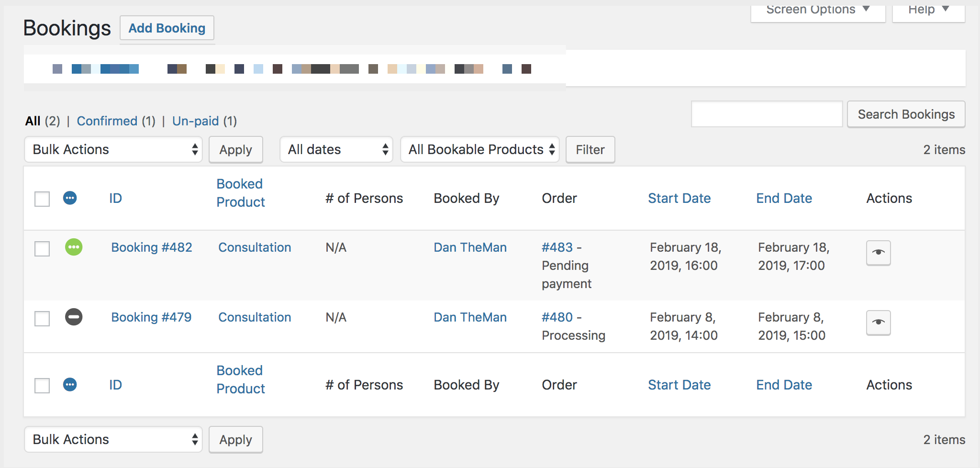Select the checkbox for Booking #479

click(x=42, y=319)
